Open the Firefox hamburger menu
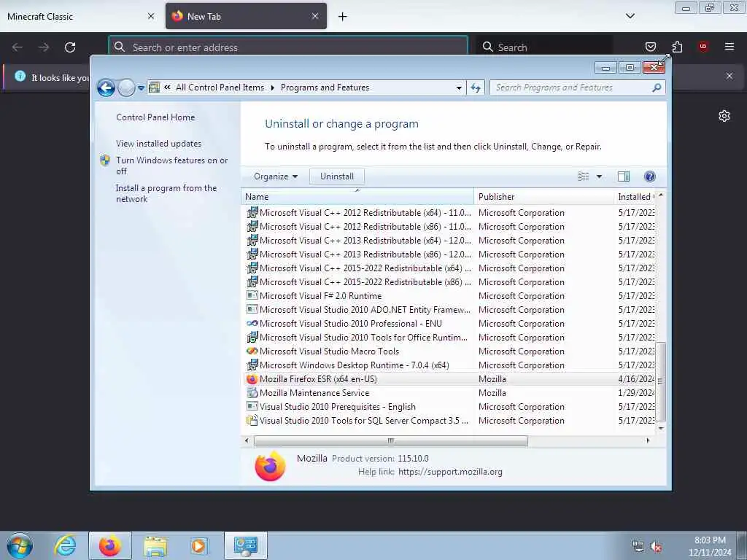Viewport: 747px width, 560px height. coord(729,47)
